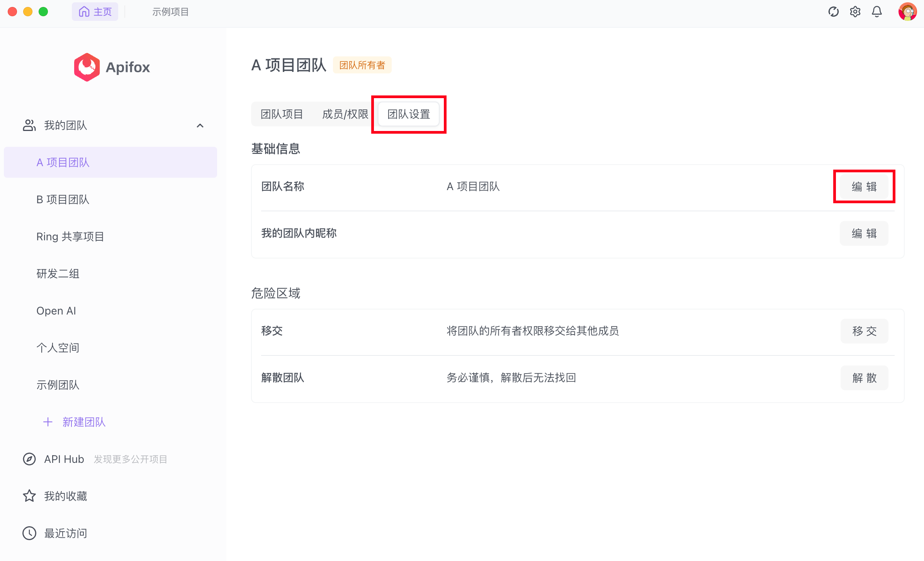Open the notifications bell
The image size is (924, 561).
[877, 12]
